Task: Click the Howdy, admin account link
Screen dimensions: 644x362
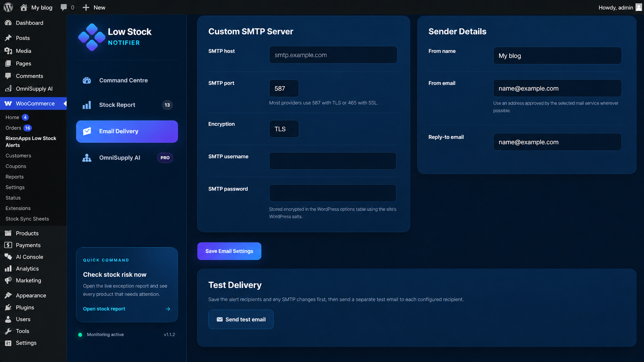Action: (x=615, y=7)
